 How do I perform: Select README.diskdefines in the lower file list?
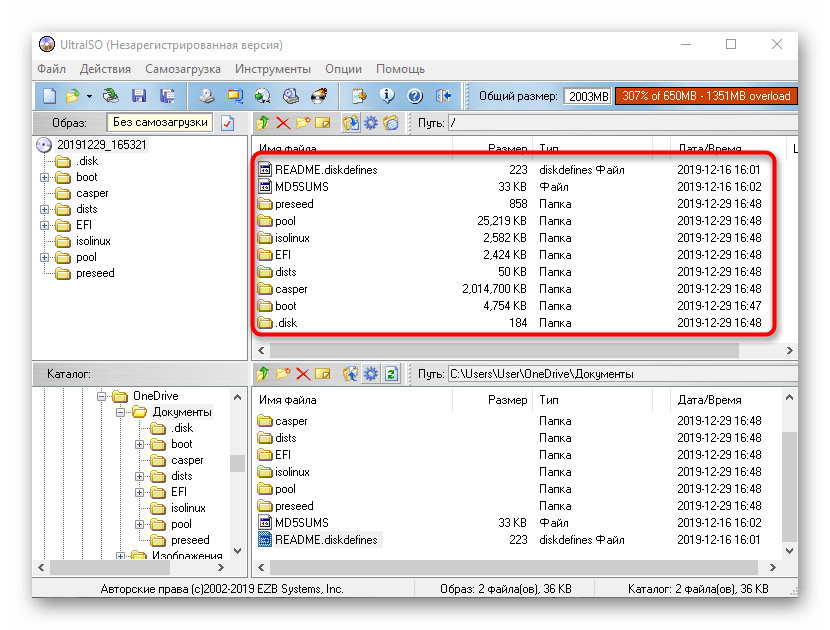[326, 540]
